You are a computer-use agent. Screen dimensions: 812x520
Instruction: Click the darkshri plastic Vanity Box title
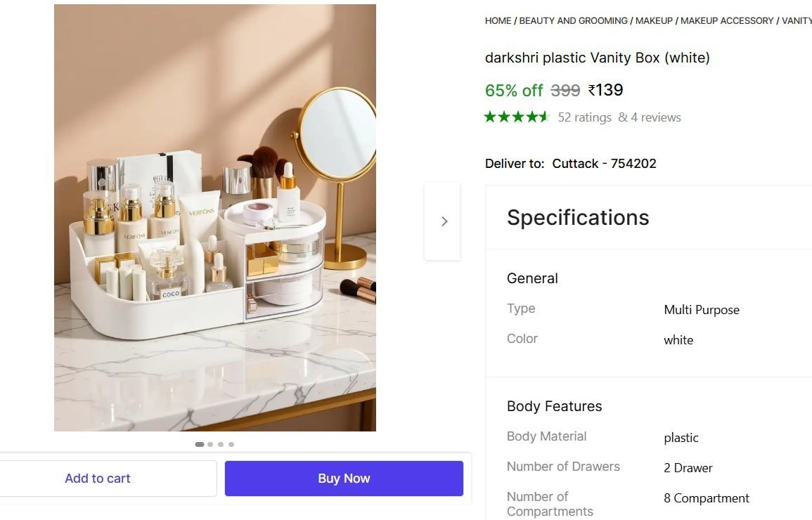pos(597,58)
